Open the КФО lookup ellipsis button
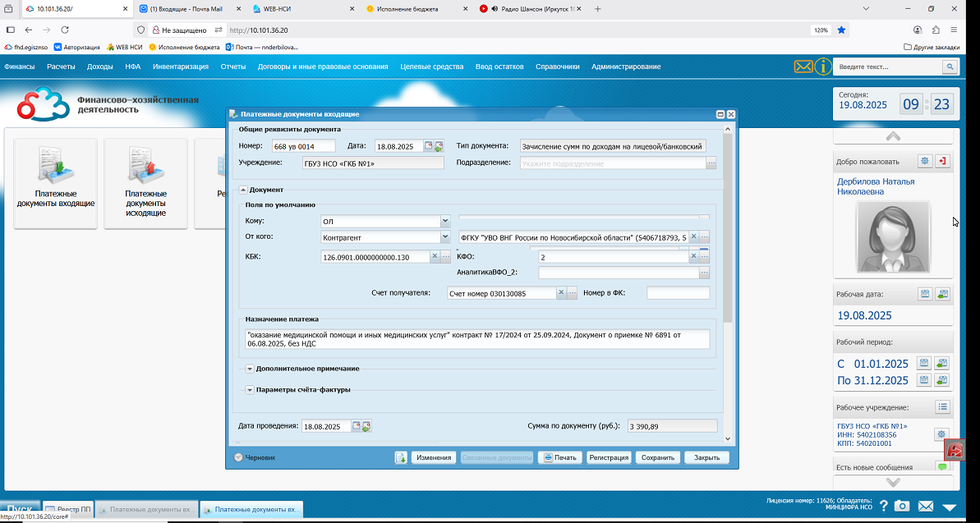This screenshot has width=980, height=523. click(x=704, y=256)
